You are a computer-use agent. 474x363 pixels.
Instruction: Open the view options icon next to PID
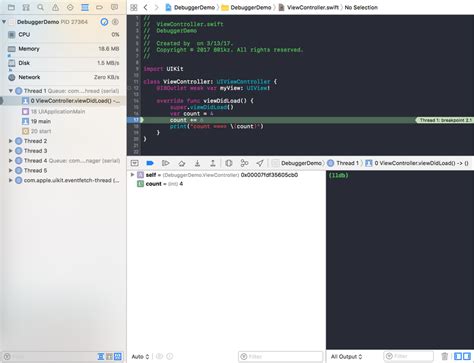point(115,22)
